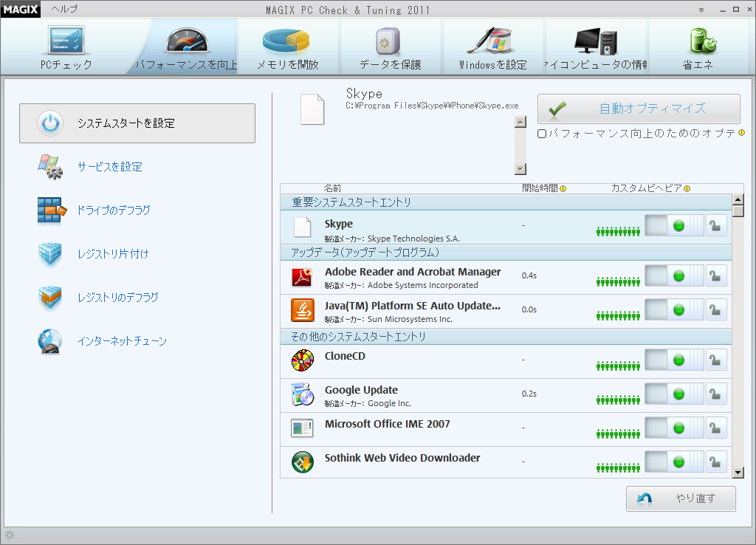Click the info icon next to 開始時間

point(563,188)
